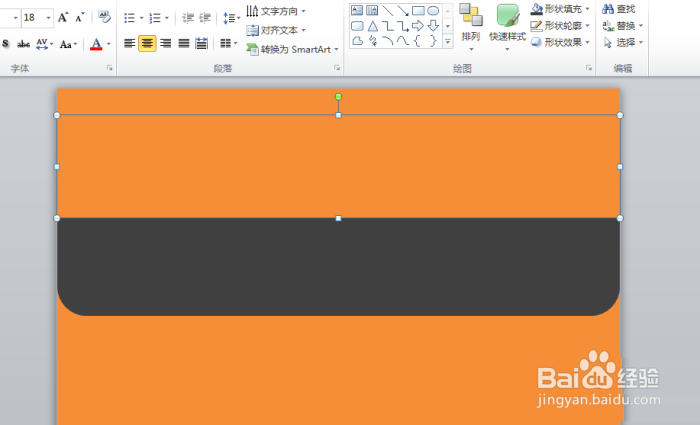This screenshot has width=700, height=425.
Task: Select the down arrow shape
Action: [x=433, y=26]
